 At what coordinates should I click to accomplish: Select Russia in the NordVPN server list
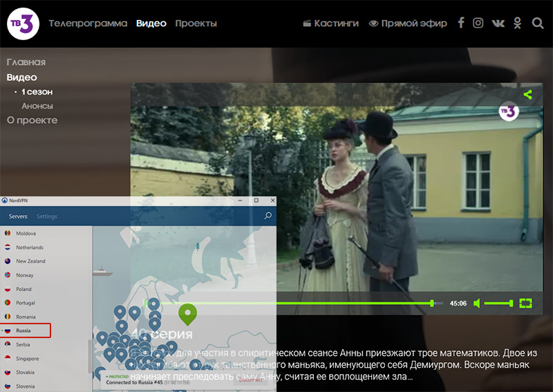[26, 330]
